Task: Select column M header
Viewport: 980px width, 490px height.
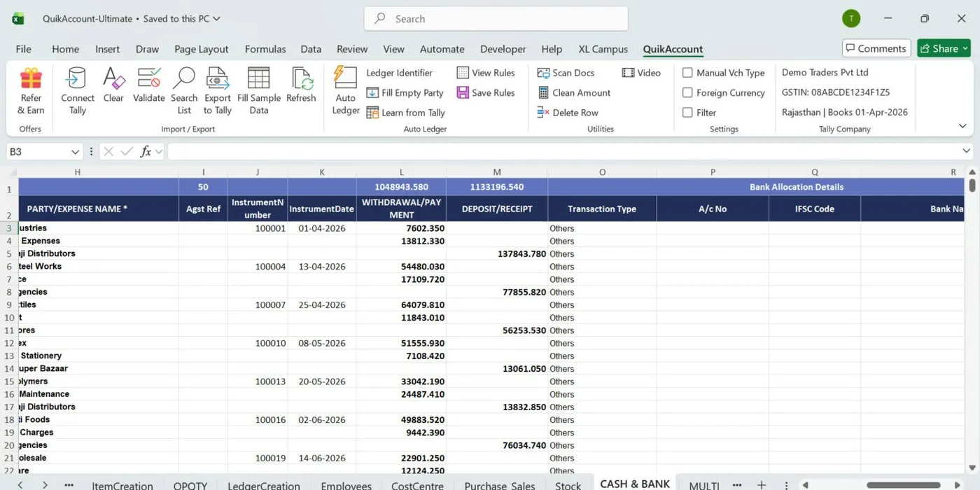Action: (x=497, y=172)
